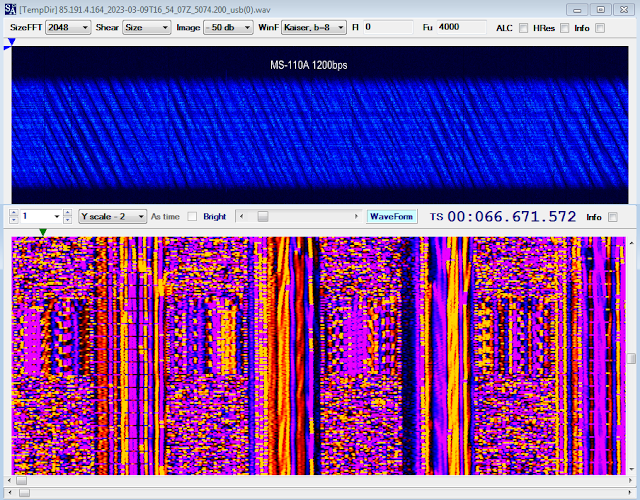Image resolution: width=640 pixels, height=500 pixels.
Task: Click the bottom horizontal scrollbar thumb
Action: click(24, 493)
